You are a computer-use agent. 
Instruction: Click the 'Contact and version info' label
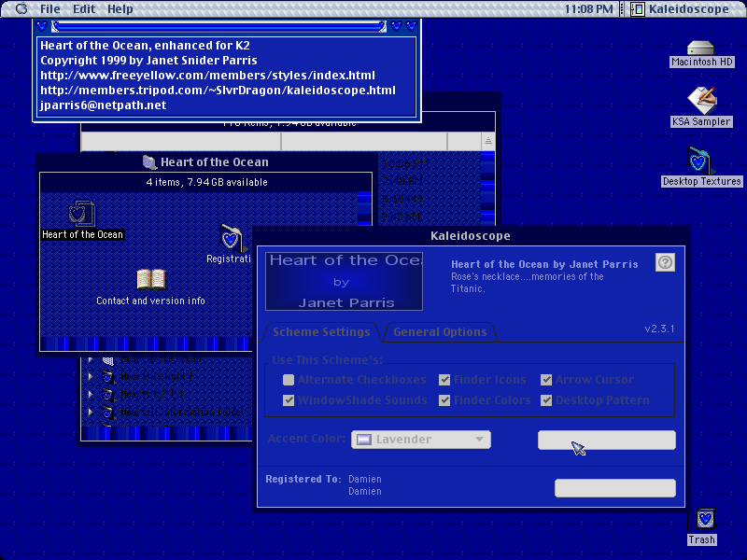point(150,301)
